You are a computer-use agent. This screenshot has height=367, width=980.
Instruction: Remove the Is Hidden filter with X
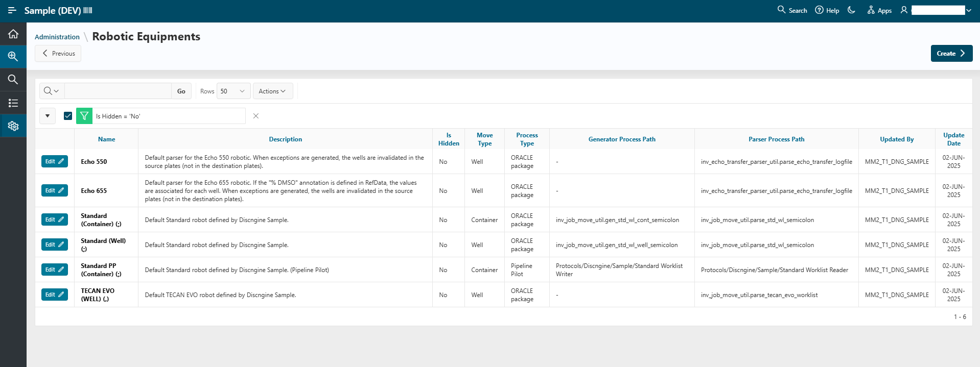tap(256, 116)
